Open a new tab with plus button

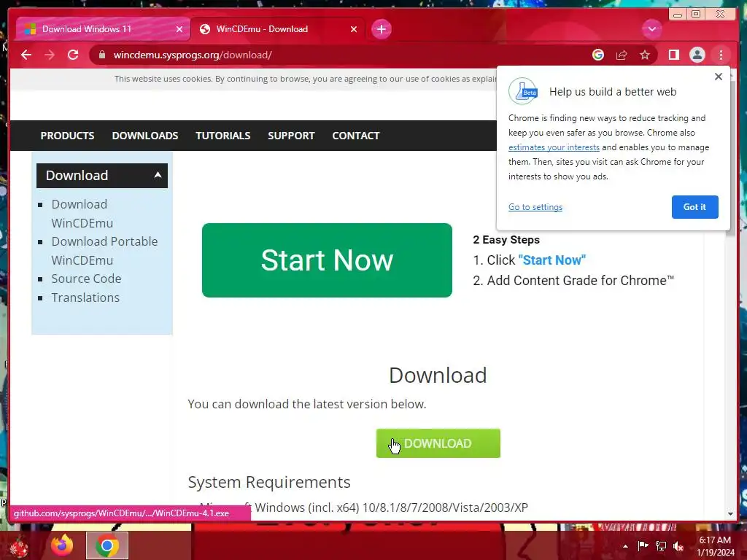point(381,29)
